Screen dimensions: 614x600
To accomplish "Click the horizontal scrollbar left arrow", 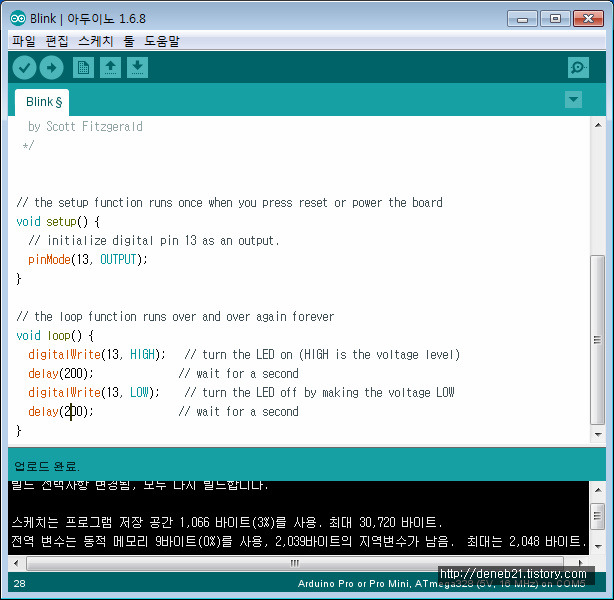I will click(16, 563).
